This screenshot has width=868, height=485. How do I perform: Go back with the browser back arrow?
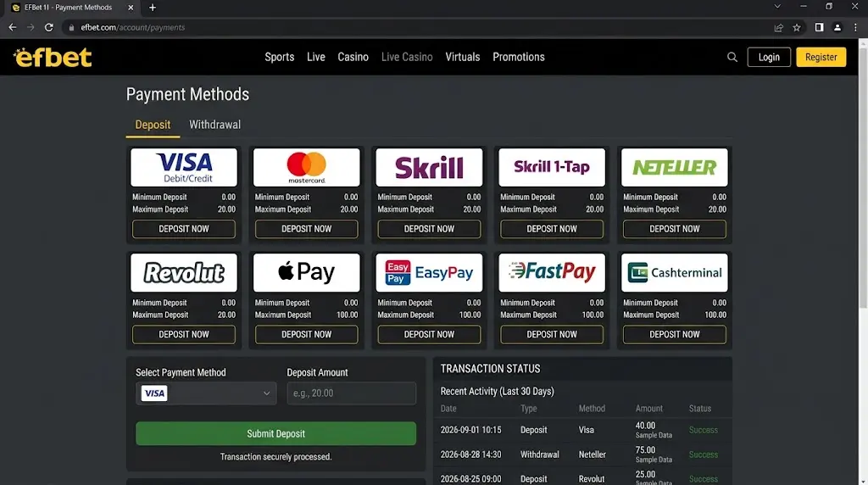(12, 27)
